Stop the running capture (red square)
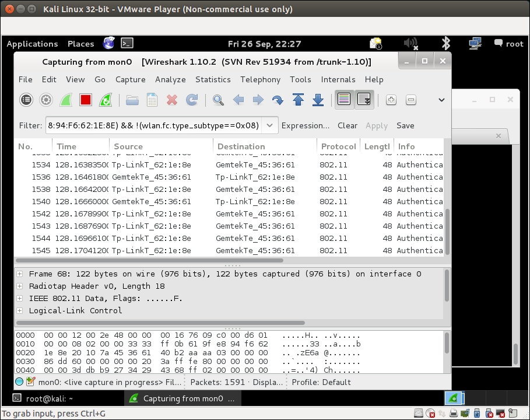 click(86, 100)
